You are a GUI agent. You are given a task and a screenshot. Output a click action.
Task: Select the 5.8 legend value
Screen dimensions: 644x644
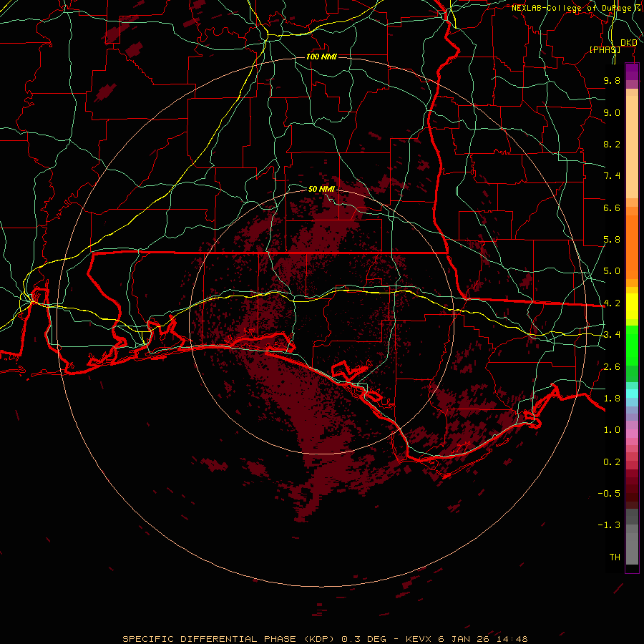pos(612,240)
